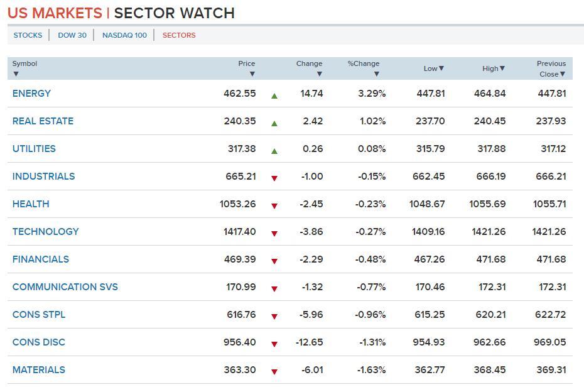Click the red down arrow beside MATERIALS
This screenshot has height=392, width=584.
tap(274, 372)
